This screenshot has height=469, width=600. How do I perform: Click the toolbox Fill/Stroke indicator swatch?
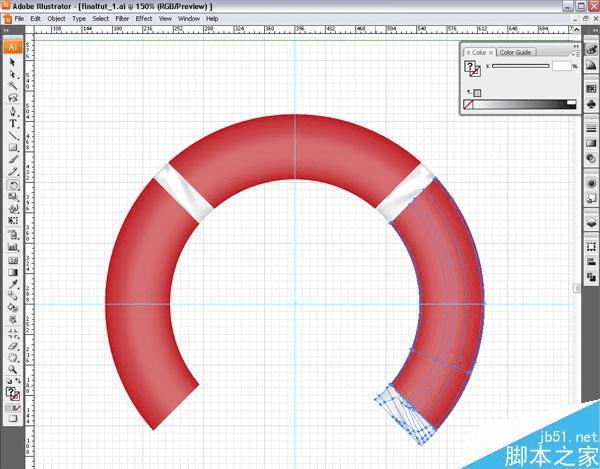(x=13, y=394)
